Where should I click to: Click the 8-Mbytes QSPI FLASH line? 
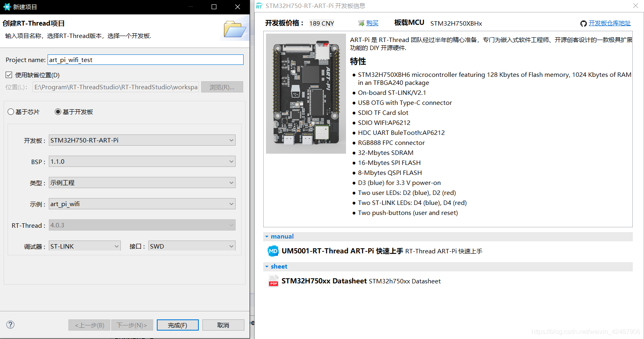click(390, 173)
